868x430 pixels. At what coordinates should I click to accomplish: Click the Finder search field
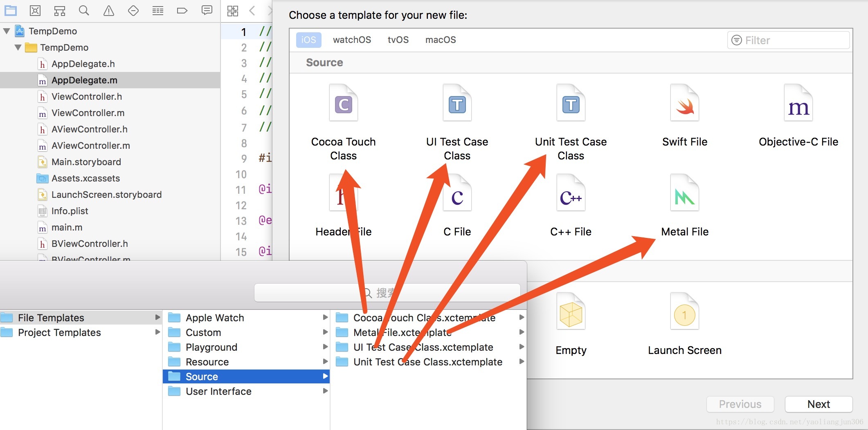(x=387, y=293)
